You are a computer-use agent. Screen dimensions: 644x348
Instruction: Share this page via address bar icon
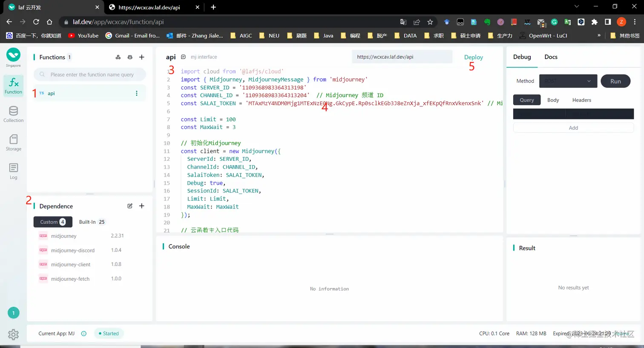(x=417, y=22)
